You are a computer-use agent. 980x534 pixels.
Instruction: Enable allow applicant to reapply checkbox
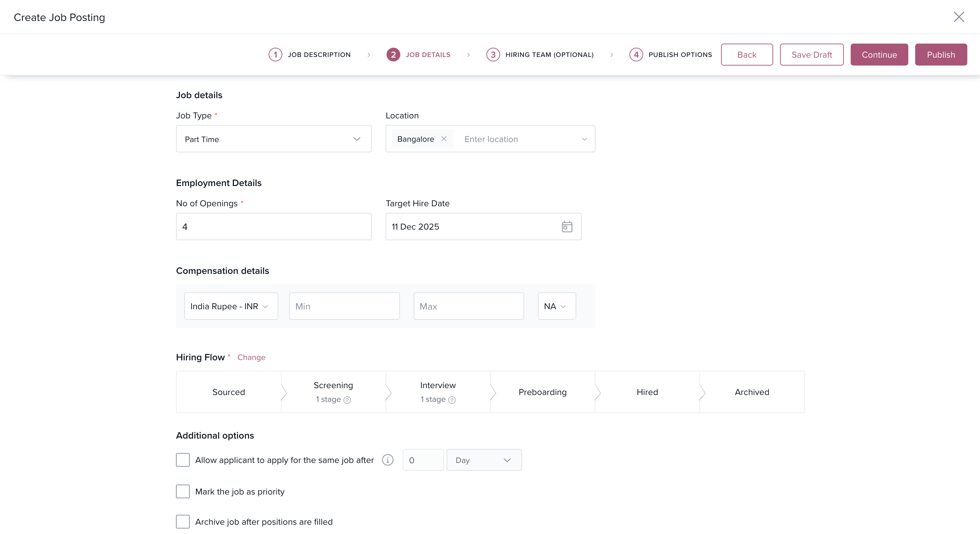click(182, 460)
